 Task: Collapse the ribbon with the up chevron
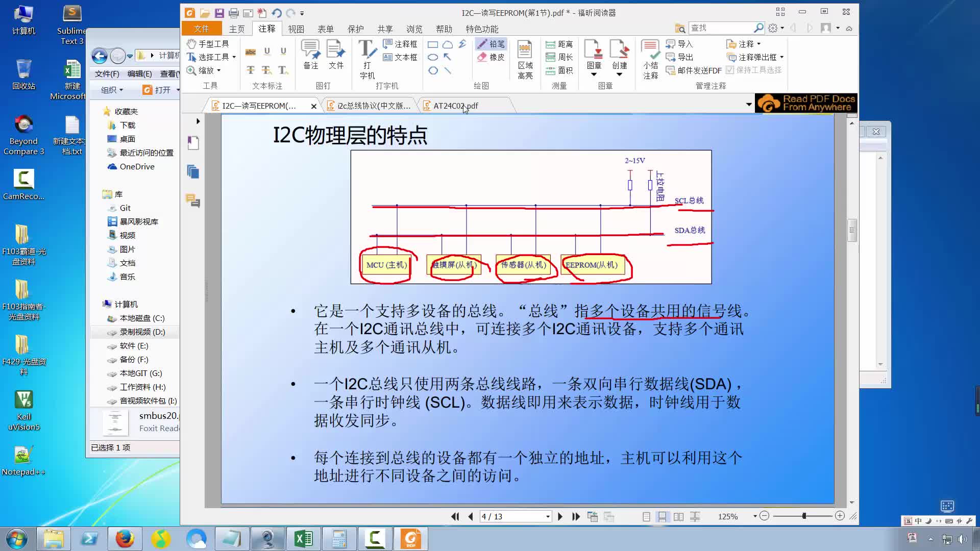tap(849, 29)
